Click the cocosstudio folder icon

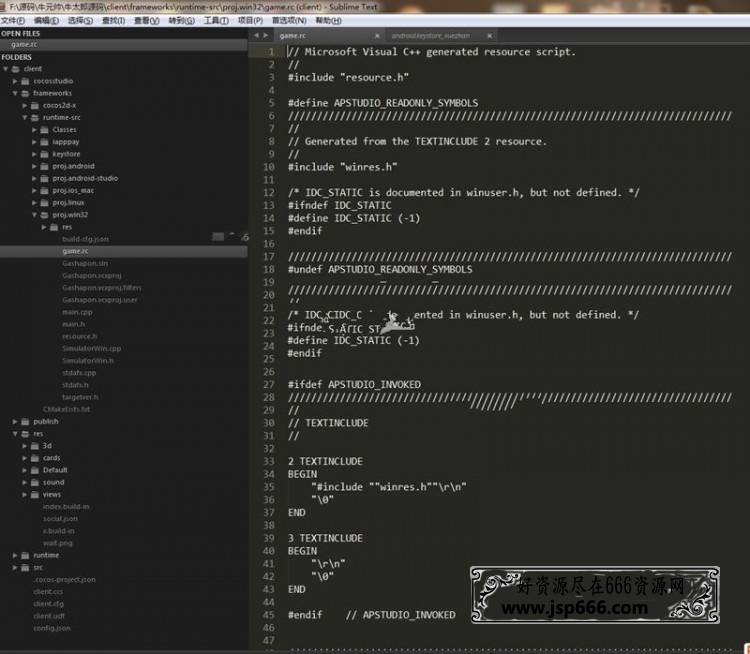point(25,81)
